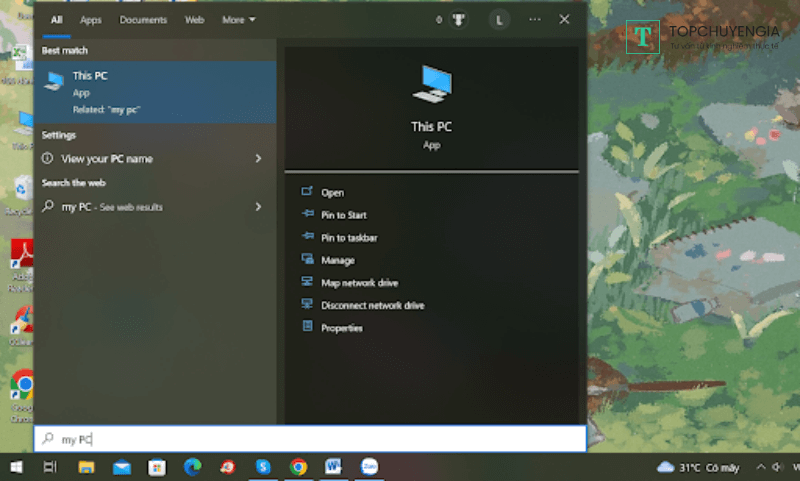800x481 pixels.
Task: Open Properties of This PC
Action: tap(341, 328)
